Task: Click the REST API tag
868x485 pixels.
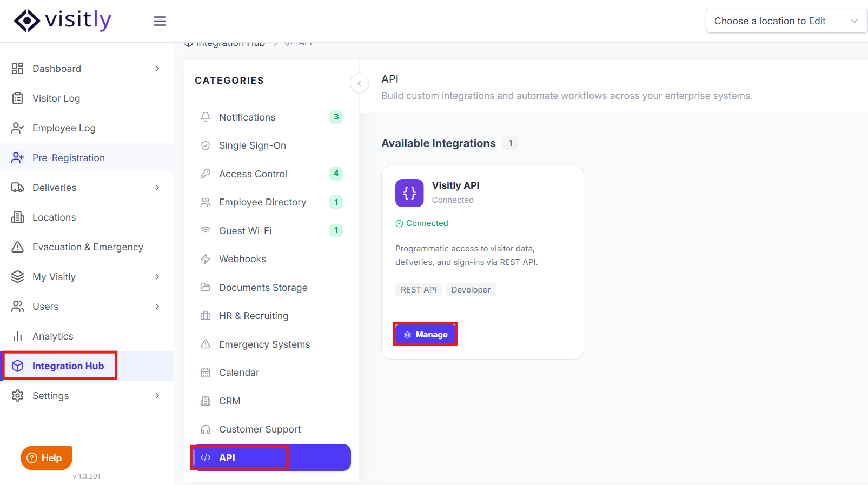Action: click(x=419, y=290)
